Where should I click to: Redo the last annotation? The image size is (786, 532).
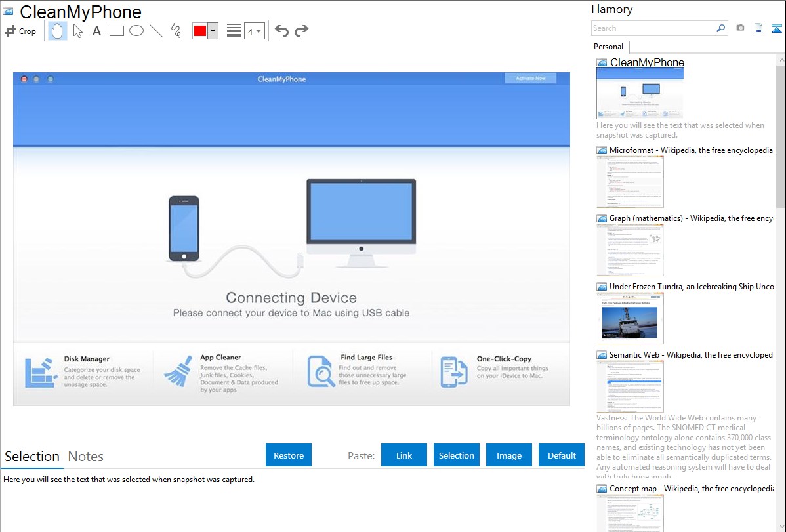tap(301, 31)
